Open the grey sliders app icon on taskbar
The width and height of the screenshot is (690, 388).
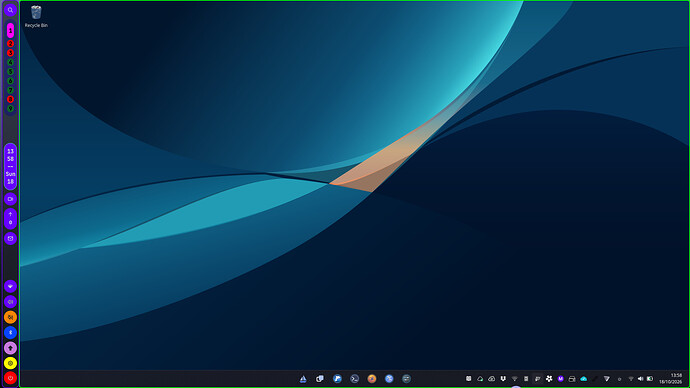click(406, 378)
